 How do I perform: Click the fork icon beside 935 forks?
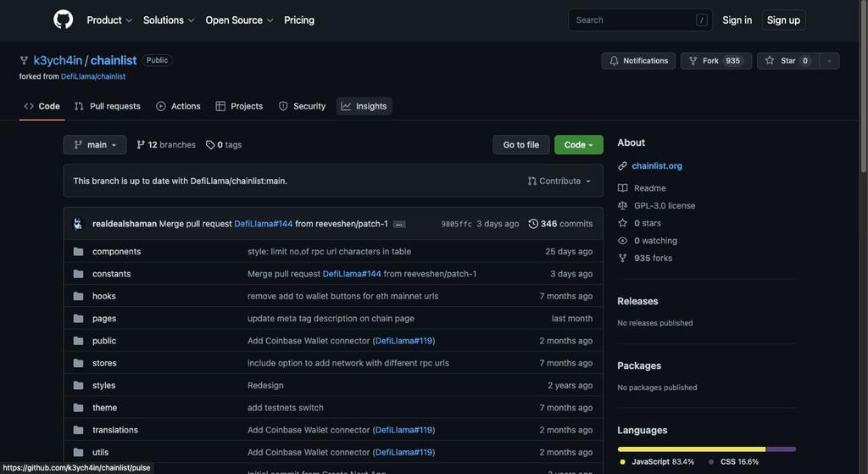coord(622,258)
